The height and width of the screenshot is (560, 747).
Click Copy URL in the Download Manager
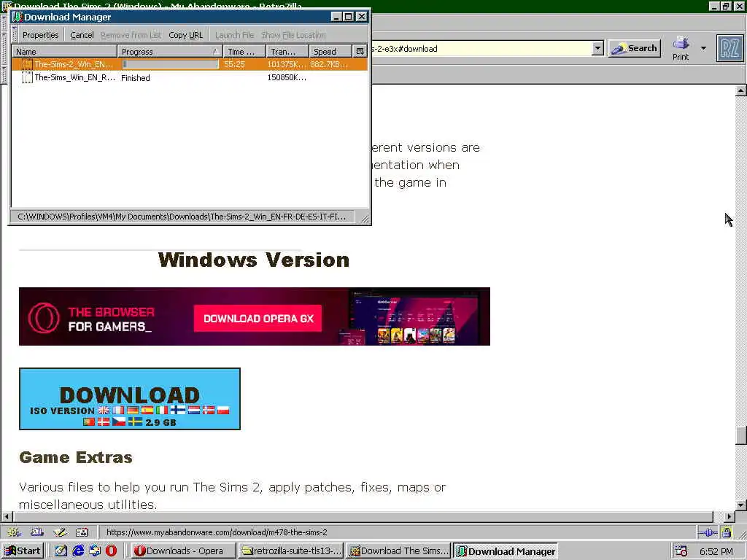186,35
